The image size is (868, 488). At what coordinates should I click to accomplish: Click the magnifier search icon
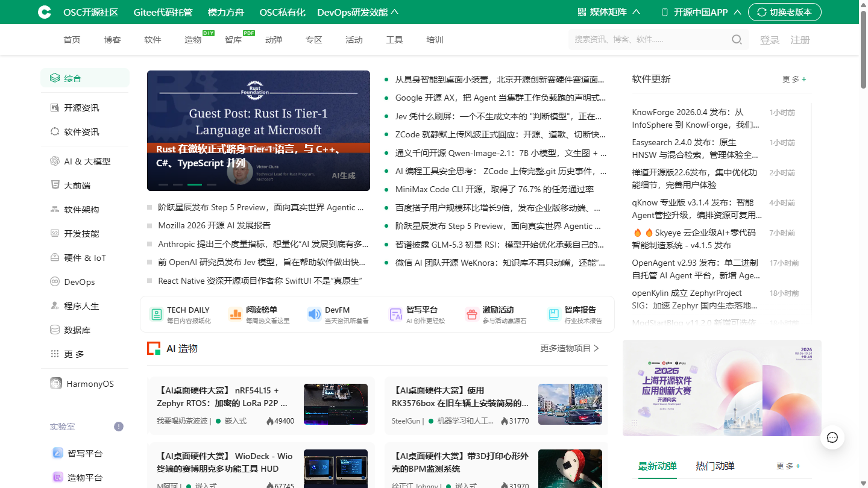click(737, 40)
